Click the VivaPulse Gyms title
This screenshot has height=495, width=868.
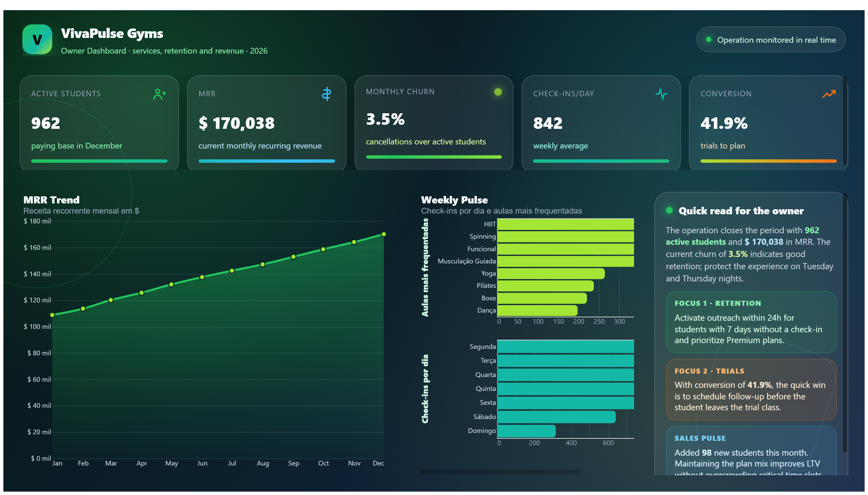[x=112, y=33]
